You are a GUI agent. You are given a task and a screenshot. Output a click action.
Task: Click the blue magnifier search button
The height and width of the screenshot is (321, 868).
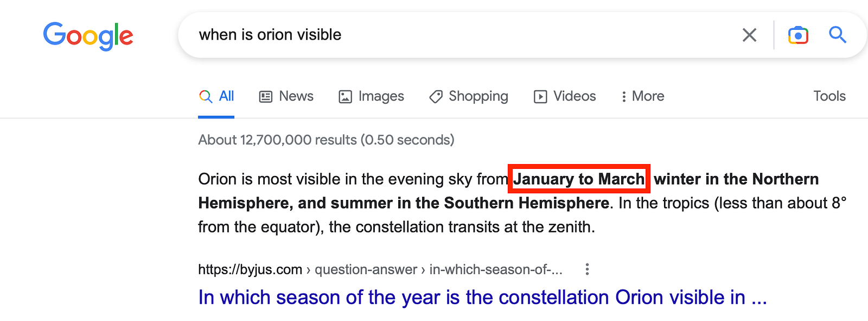(x=837, y=35)
